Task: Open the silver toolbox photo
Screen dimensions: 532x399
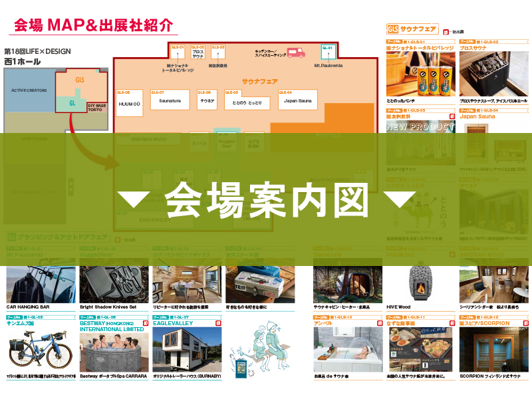Action: [260, 281]
